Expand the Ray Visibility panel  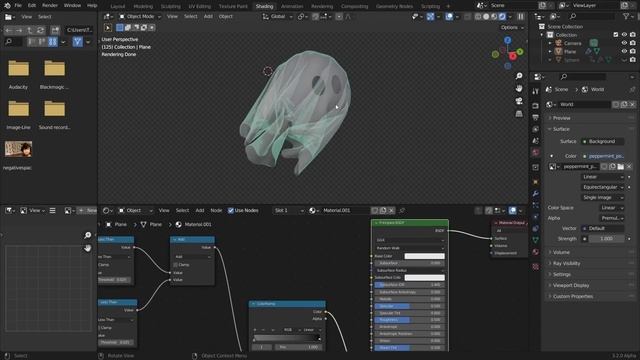pos(566,263)
